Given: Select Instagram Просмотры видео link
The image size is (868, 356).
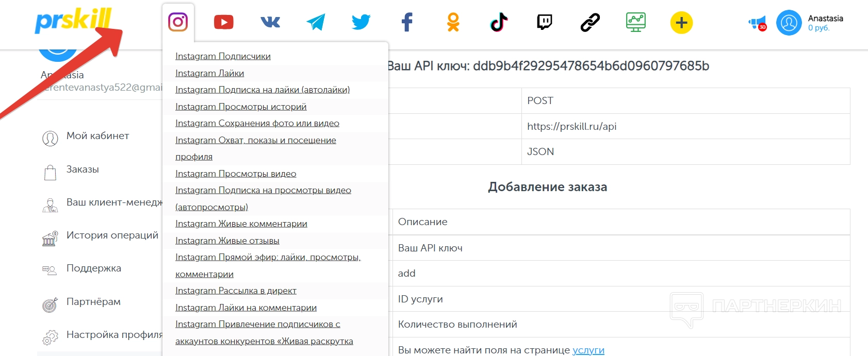Looking at the screenshot, I should coord(236,174).
